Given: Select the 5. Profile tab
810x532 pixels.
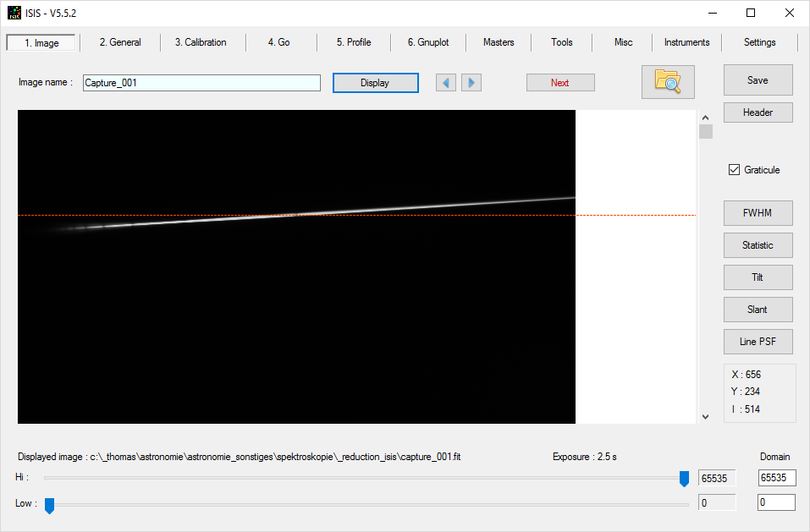Looking at the screenshot, I should click(x=354, y=42).
